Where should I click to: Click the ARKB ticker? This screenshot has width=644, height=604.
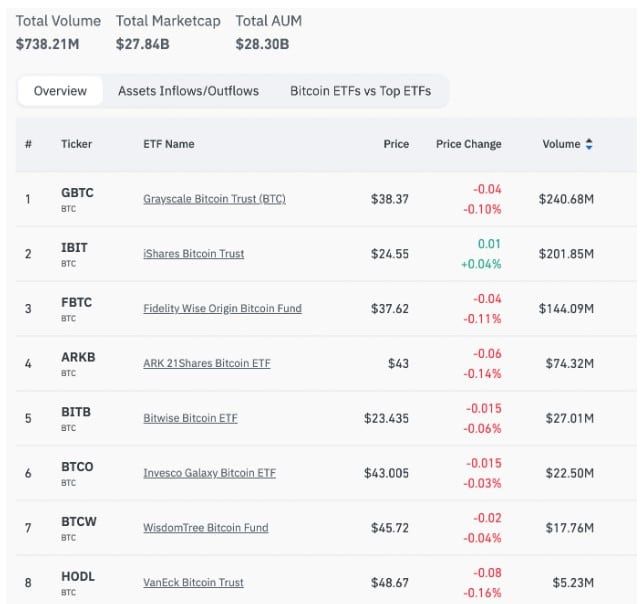click(x=78, y=357)
